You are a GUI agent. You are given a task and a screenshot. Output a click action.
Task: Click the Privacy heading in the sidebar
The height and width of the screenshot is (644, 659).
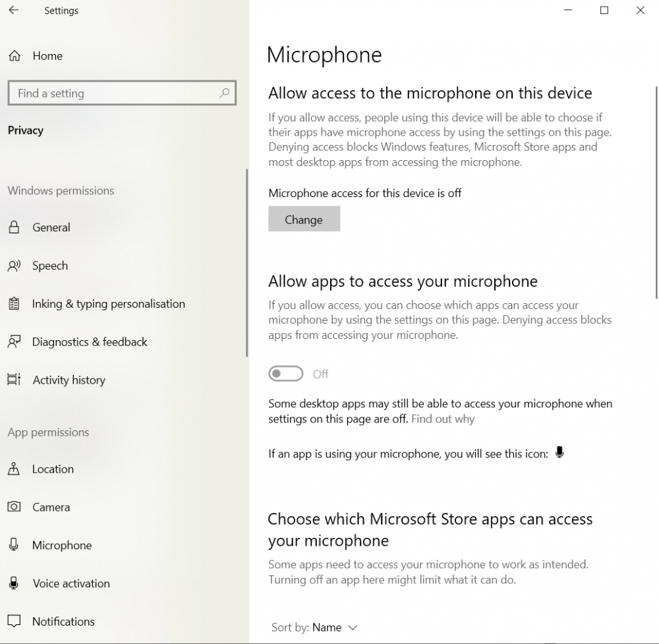26,131
